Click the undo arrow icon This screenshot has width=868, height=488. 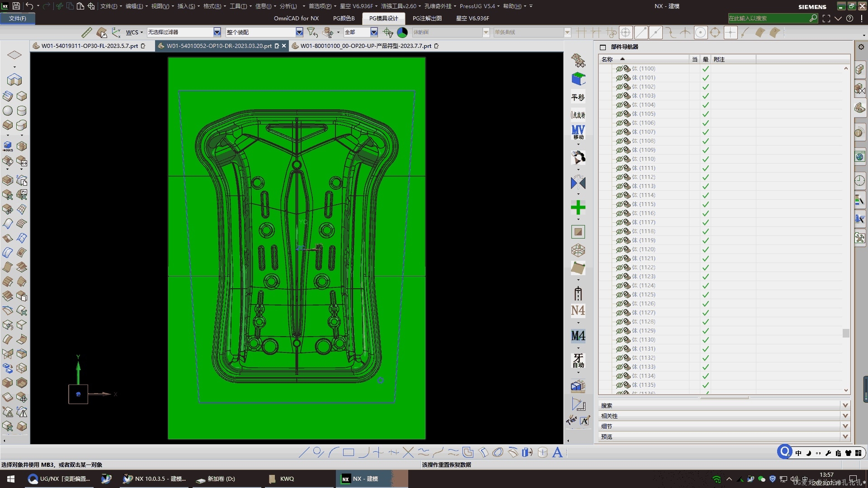click(x=29, y=6)
